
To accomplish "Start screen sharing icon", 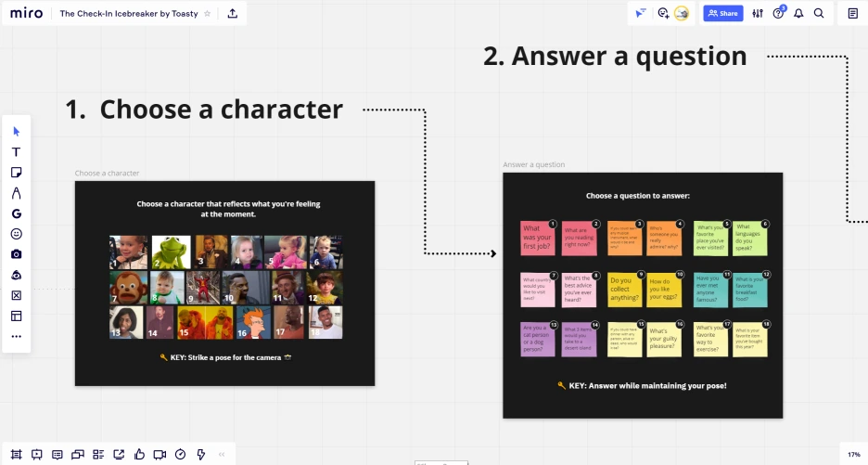I will pos(119,455).
